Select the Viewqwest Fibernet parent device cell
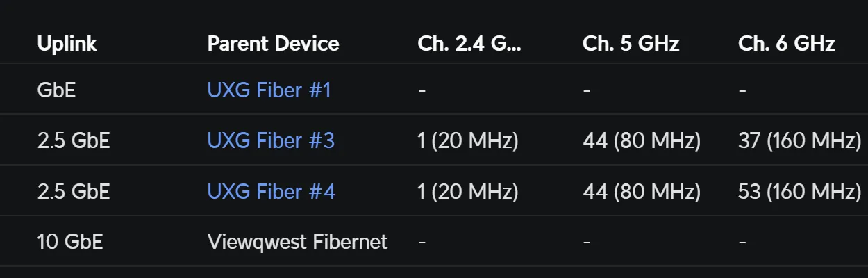This screenshot has width=868, height=278. click(x=297, y=242)
